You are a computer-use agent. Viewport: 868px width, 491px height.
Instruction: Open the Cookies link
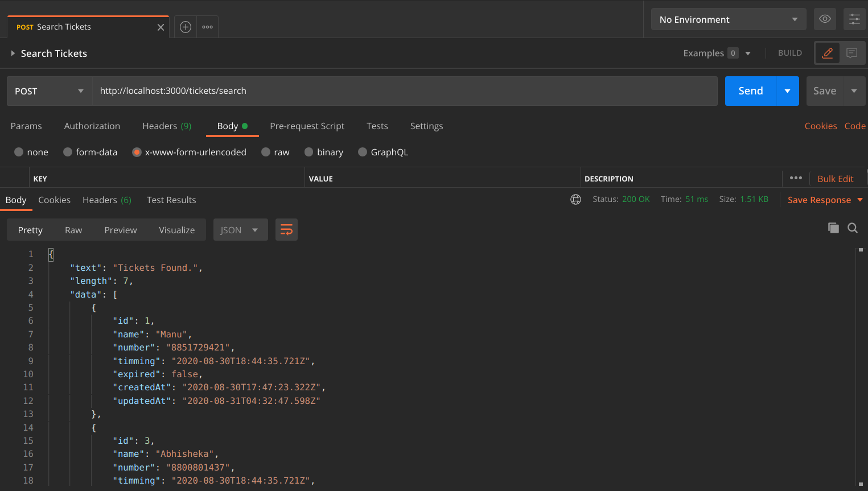(821, 126)
